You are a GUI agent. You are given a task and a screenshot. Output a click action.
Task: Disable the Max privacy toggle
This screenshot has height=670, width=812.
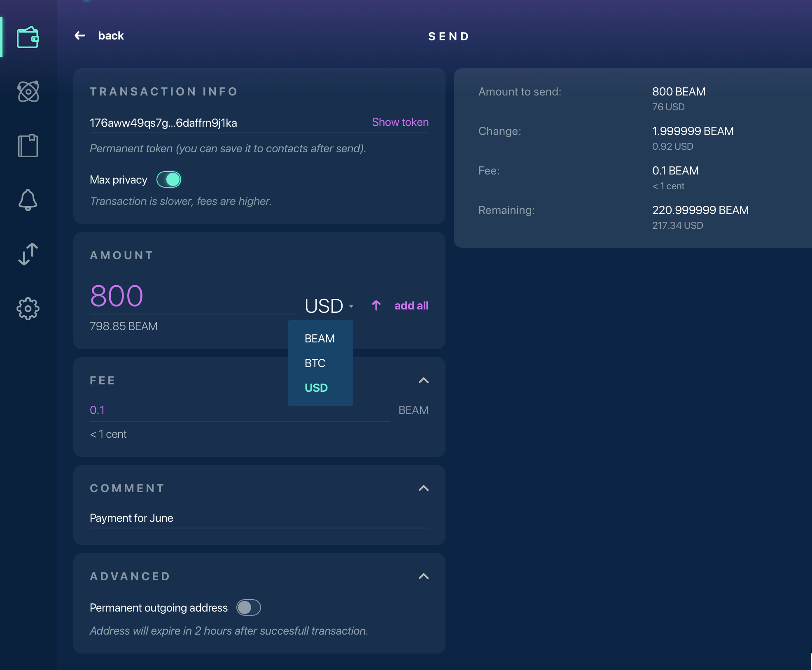(x=169, y=179)
